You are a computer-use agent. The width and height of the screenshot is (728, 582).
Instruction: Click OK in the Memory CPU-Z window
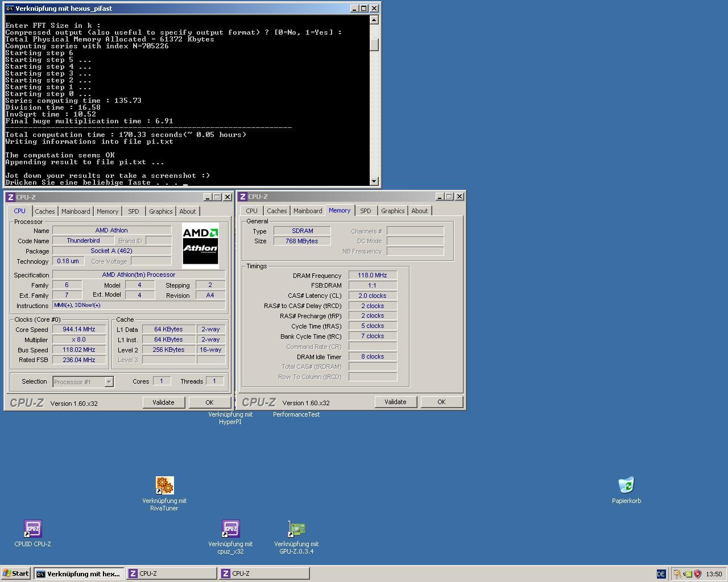pos(441,402)
